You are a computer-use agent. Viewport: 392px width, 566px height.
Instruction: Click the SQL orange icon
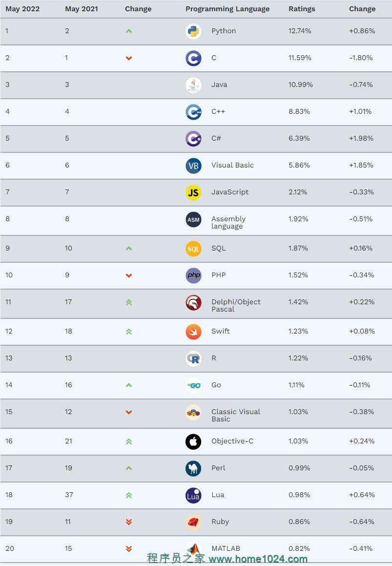(193, 249)
